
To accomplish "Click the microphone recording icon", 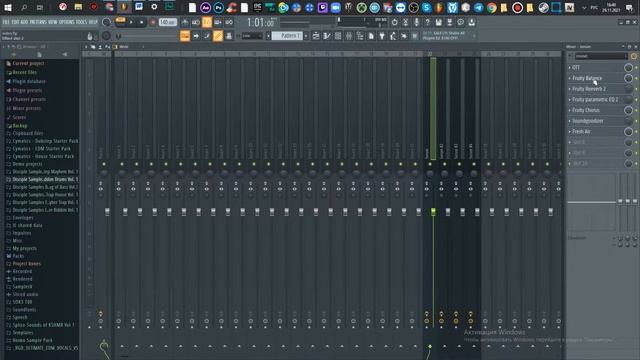I will (x=416, y=22).
